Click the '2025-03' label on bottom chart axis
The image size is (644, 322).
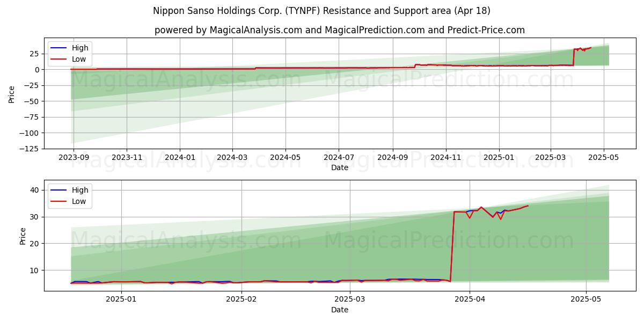(x=350, y=300)
